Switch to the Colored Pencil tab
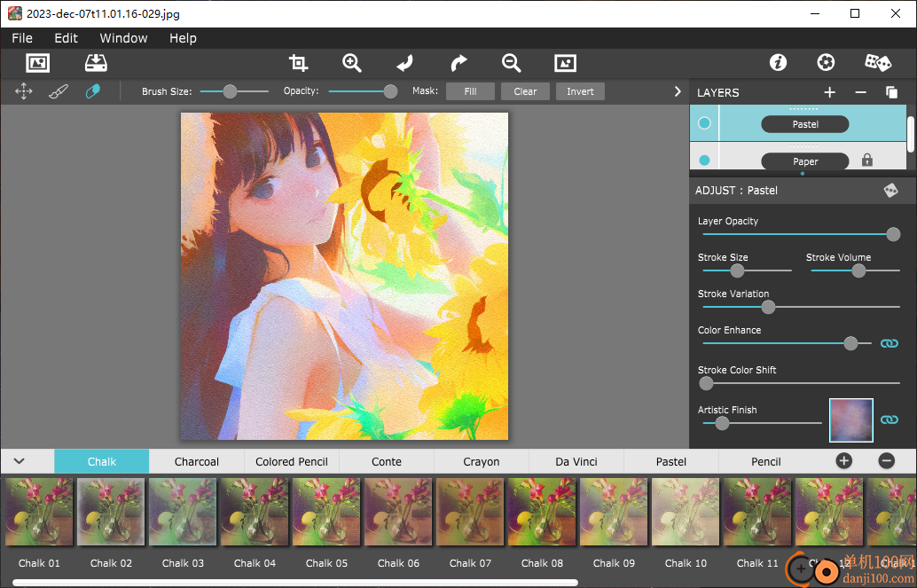 pyautogui.click(x=291, y=461)
